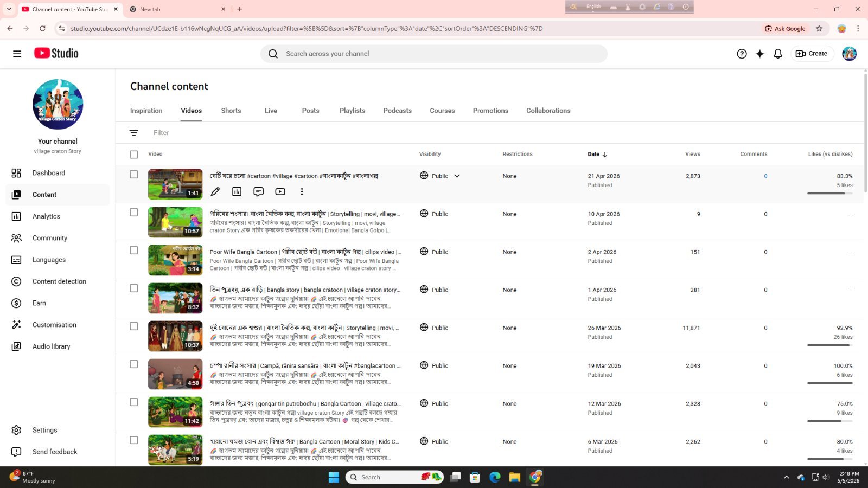868x488 pixels.
Task: Open three-dot options for first video
Action: (302, 191)
